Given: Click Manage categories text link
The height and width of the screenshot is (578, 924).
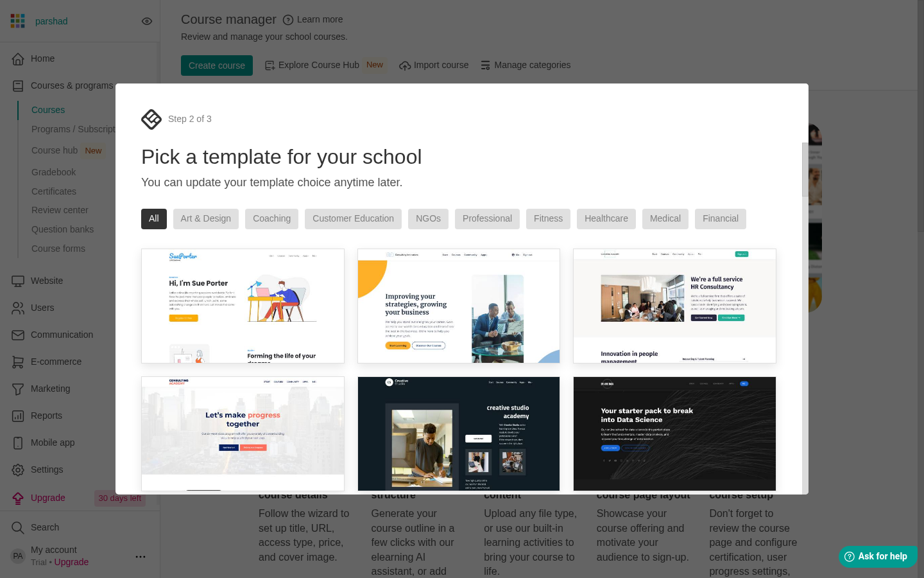Looking at the screenshot, I should click(532, 65).
